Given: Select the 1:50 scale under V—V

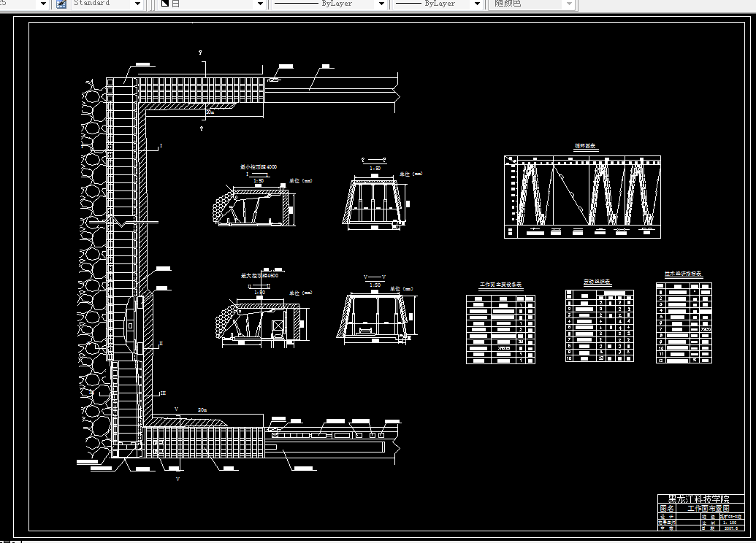Looking at the screenshot, I should coord(375,285).
